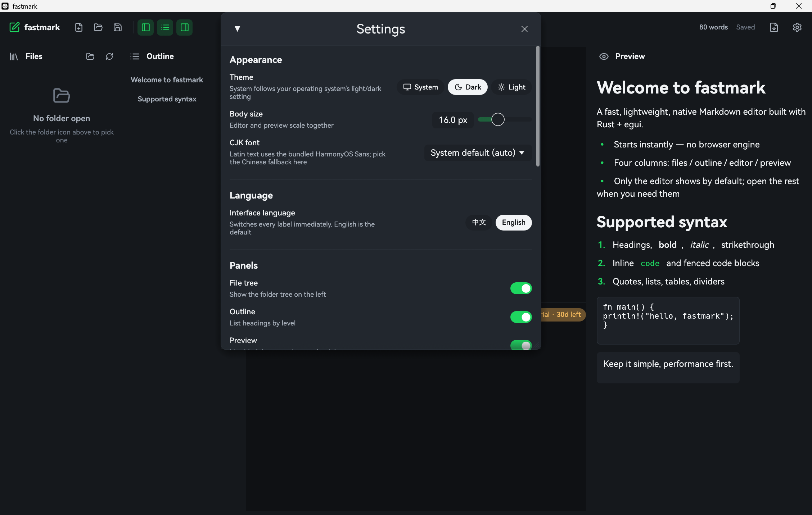The height and width of the screenshot is (515, 812).
Task: Export the document with download icon
Action: [774, 27]
